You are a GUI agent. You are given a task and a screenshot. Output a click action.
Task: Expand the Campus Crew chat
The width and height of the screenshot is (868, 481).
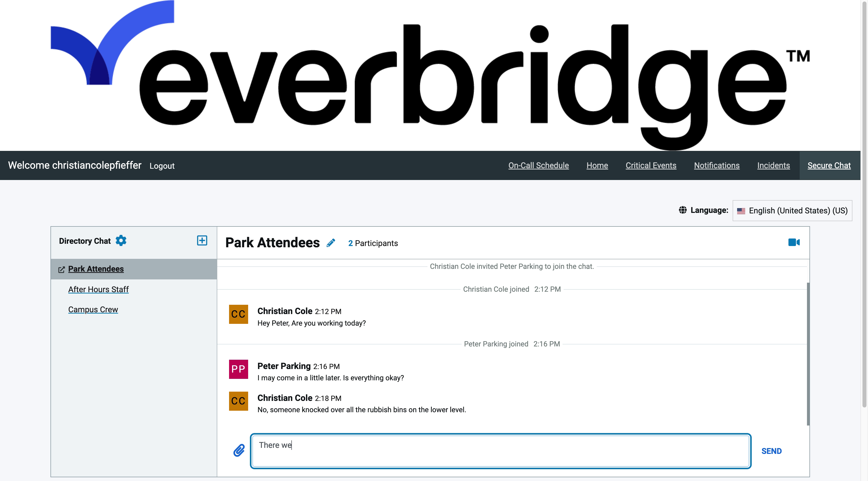click(92, 309)
